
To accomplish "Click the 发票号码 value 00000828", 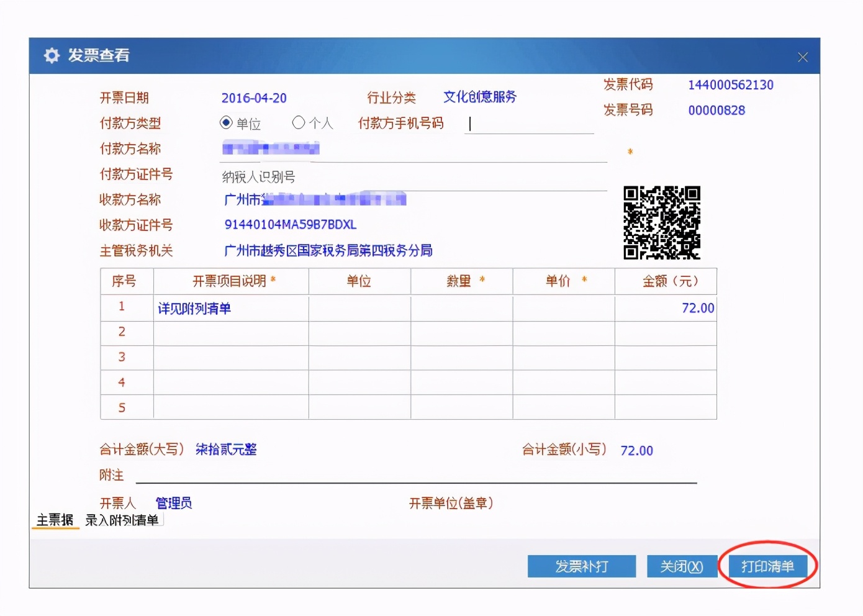I will 716,110.
